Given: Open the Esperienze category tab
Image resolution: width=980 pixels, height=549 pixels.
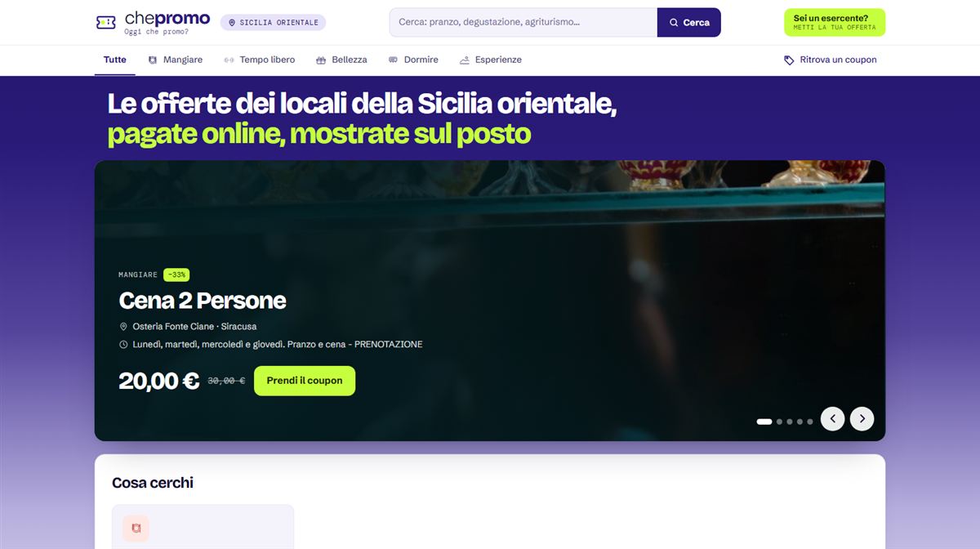Looking at the screenshot, I should click(490, 60).
